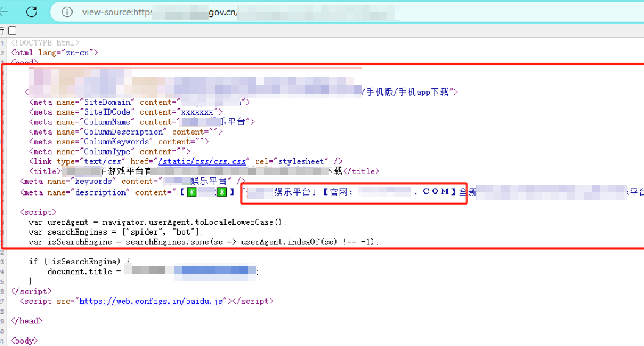644x346 pixels.
Task: Click the html lang="zn-cn" tag
Action: click(54, 52)
